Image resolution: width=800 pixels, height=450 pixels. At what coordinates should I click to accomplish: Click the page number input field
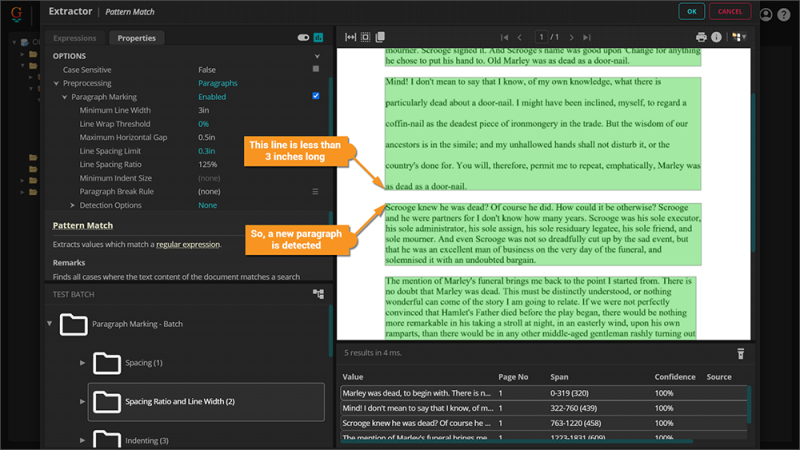[x=547, y=37]
